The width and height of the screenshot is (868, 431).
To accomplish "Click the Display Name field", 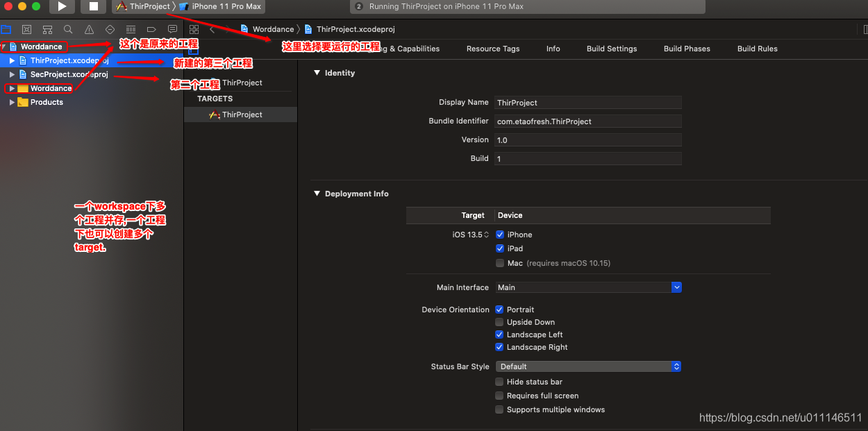I will click(588, 102).
